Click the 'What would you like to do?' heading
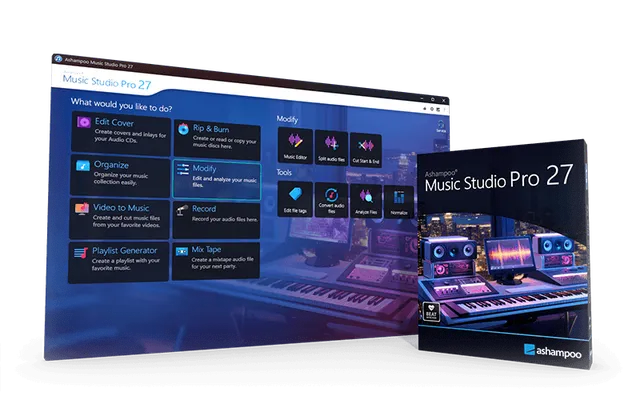The height and width of the screenshot is (420, 640). click(121, 104)
